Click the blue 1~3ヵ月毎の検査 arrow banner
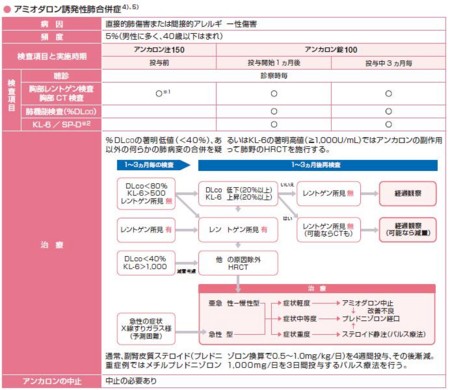 pos(153,165)
